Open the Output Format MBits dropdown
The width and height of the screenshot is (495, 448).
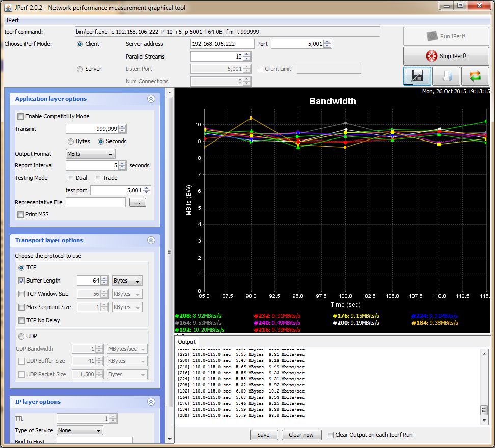[x=91, y=154]
